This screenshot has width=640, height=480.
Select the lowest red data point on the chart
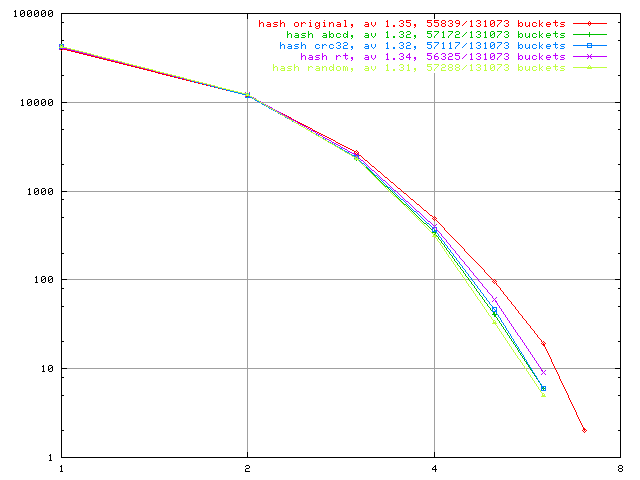click(584, 430)
